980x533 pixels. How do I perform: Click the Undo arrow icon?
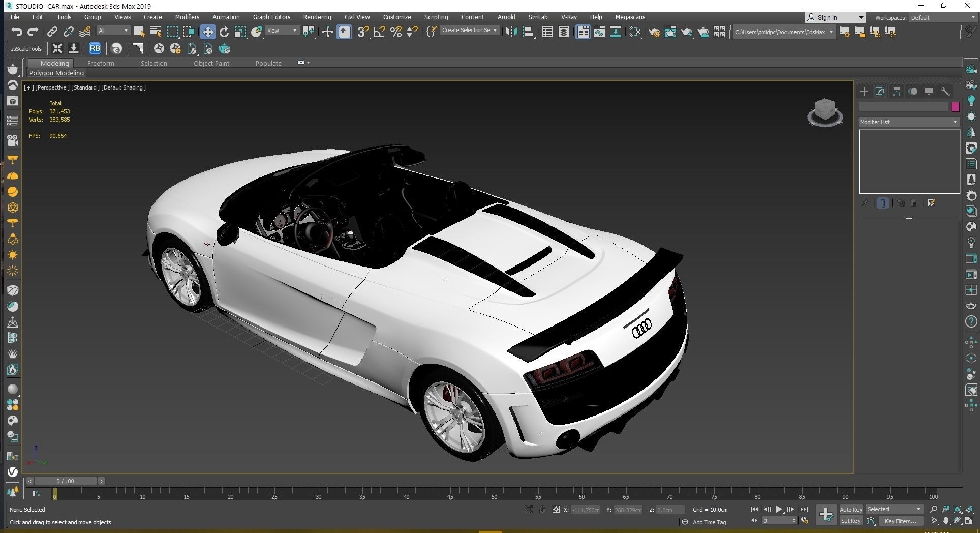click(x=17, y=32)
